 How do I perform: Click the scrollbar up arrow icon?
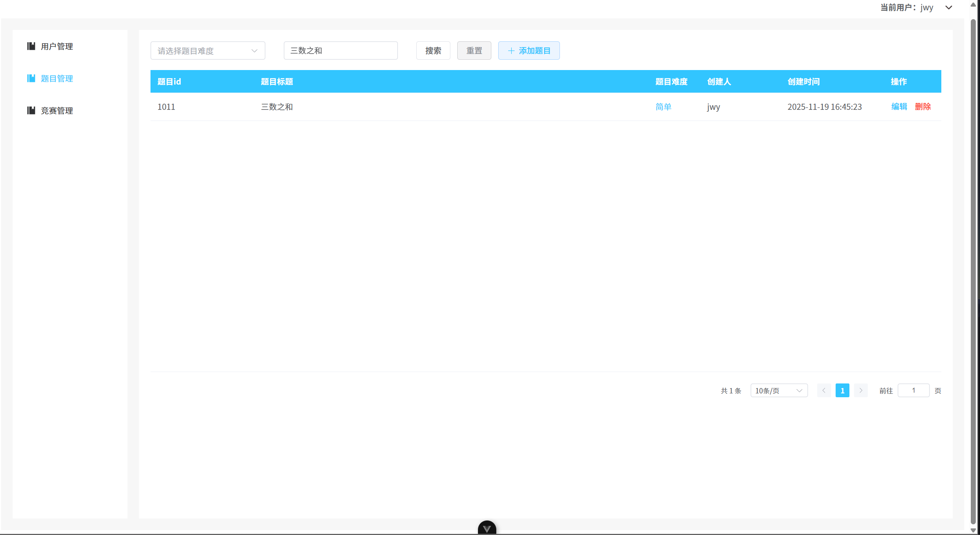tap(973, 5)
